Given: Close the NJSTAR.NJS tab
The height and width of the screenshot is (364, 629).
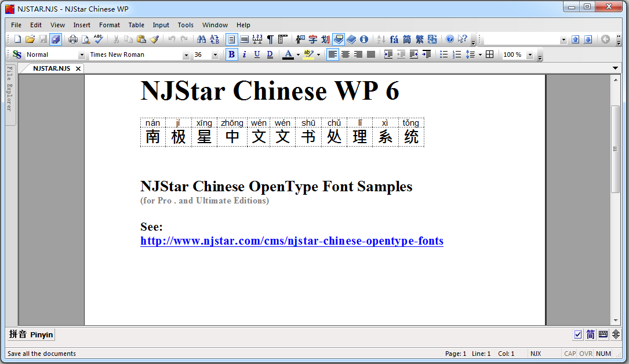Looking at the screenshot, I should (x=78, y=68).
